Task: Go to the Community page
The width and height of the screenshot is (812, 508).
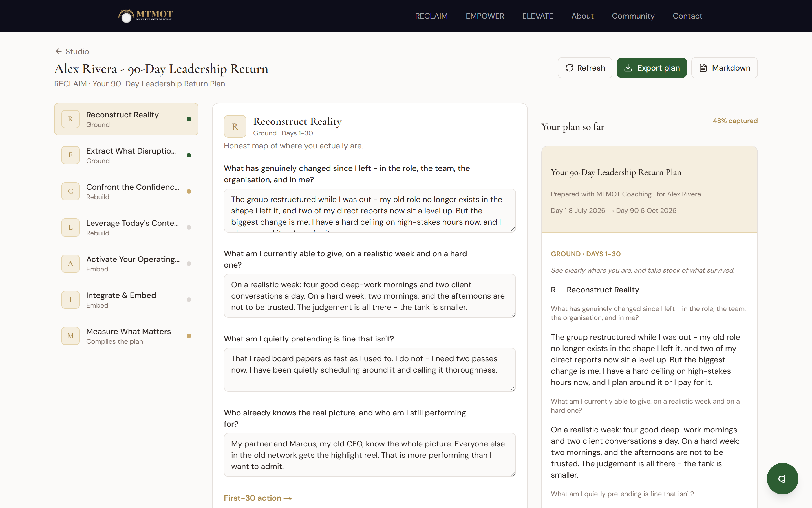Action: 633,16
